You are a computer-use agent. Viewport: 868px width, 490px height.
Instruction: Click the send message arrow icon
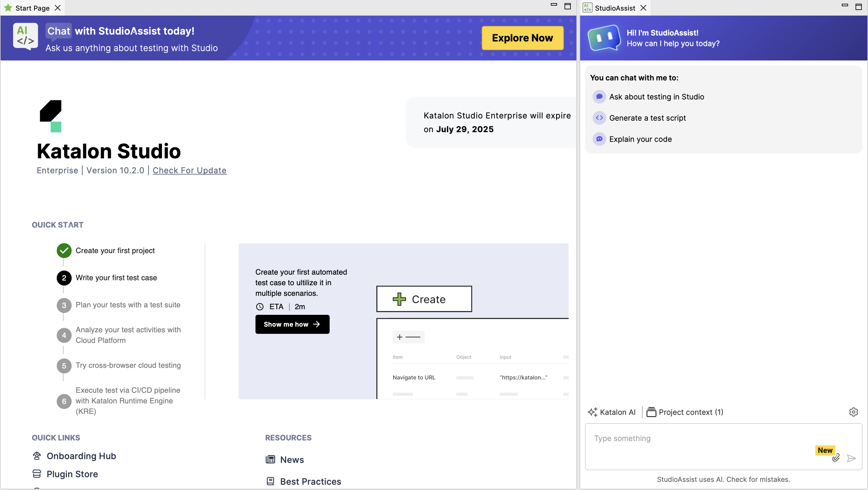[x=851, y=458]
